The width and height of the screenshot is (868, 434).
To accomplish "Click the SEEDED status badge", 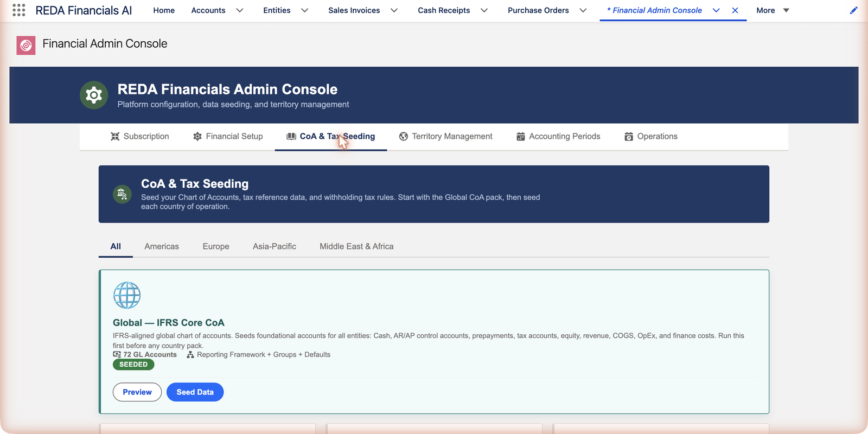I will (133, 365).
